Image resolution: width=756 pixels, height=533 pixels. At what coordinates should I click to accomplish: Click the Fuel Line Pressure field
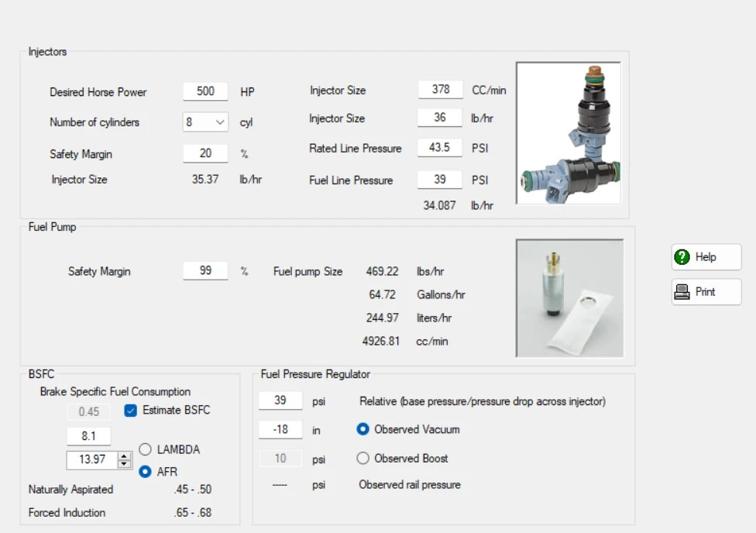coord(440,180)
